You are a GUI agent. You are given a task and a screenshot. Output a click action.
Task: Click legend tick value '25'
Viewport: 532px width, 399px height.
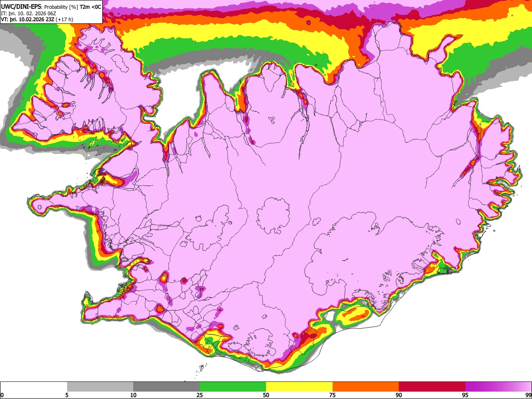click(x=200, y=395)
